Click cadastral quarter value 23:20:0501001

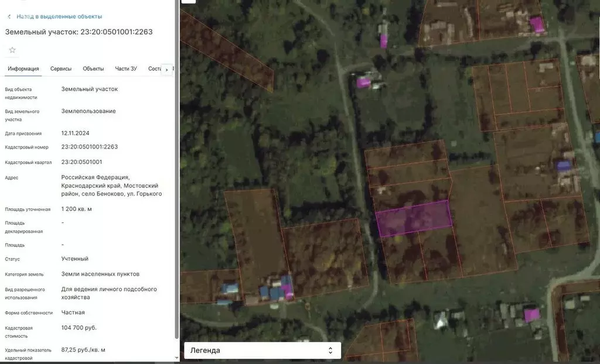[81, 162]
